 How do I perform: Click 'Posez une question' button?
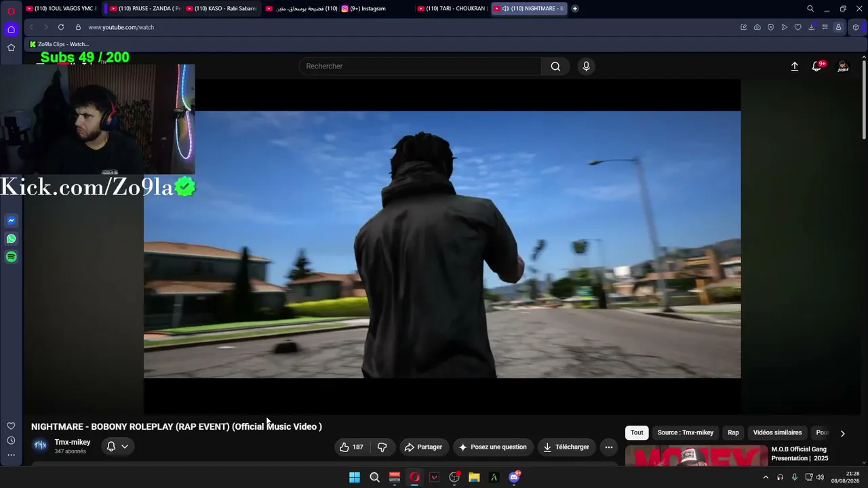(493, 447)
